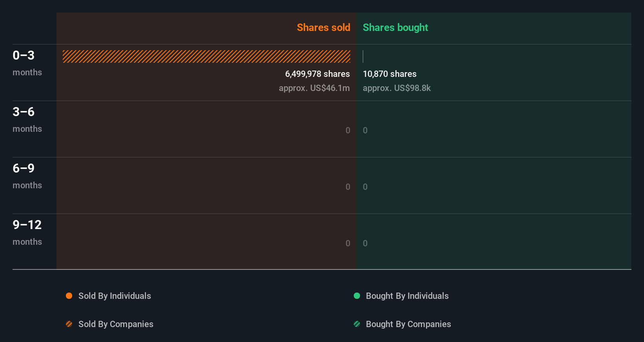Screen dimensions: 644x342
Task: Click the approx. US$98.8k amount
Action: click(x=397, y=88)
